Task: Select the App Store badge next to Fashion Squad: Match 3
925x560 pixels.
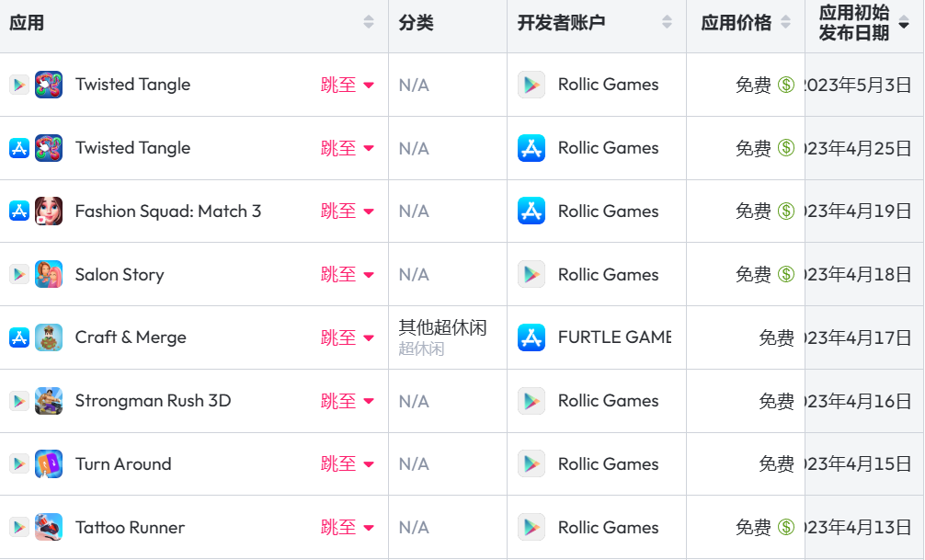Action: [18, 211]
